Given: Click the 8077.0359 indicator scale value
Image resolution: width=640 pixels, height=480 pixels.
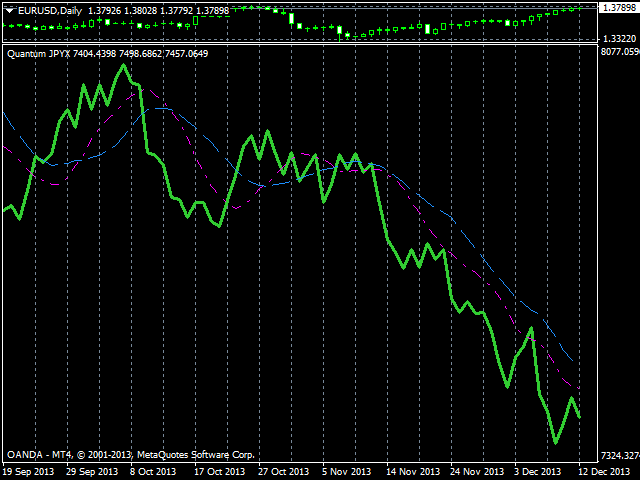Looking at the screenshot, I should 618,52.
